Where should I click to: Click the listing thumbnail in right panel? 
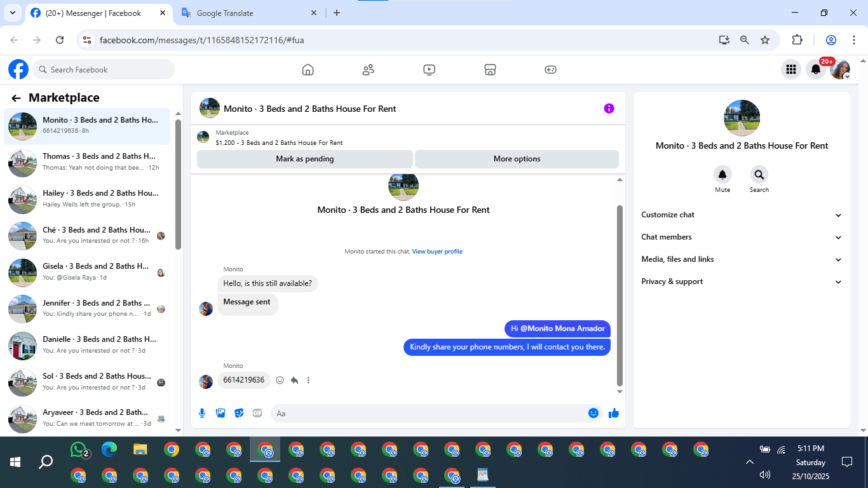(742, 118)
